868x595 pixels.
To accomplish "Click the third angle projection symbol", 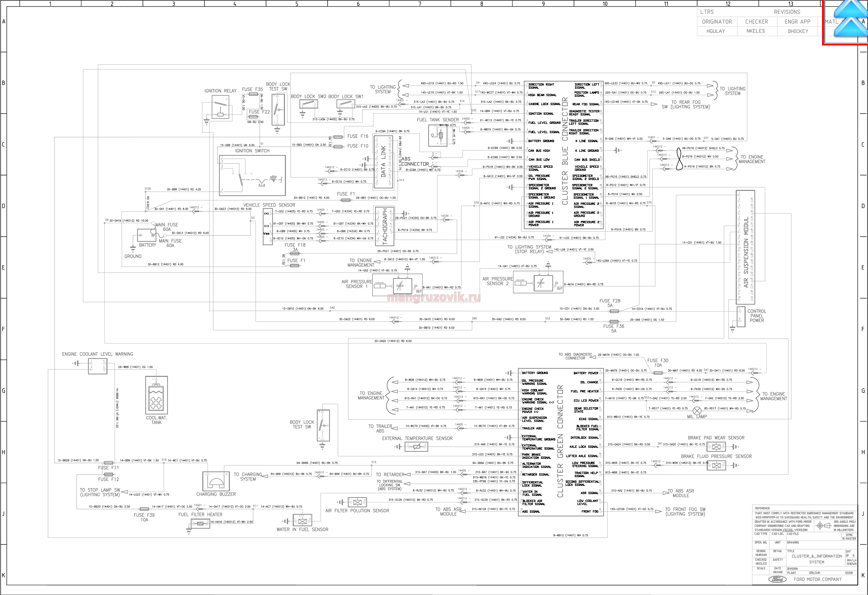I will pyautogui.click(x=823, y=525).
